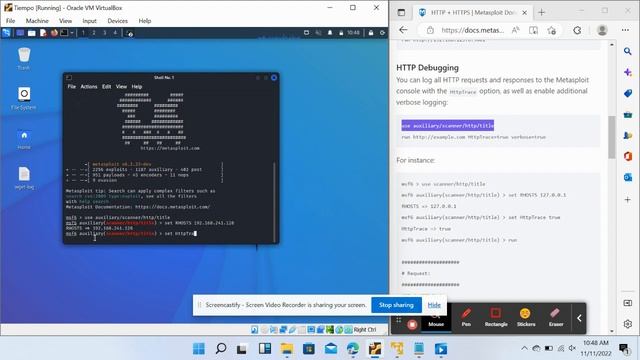The height and width of the screenshot is (360, 640).
Task: Open the VirtualBox Machine menu
Action: tap(37, 21)
